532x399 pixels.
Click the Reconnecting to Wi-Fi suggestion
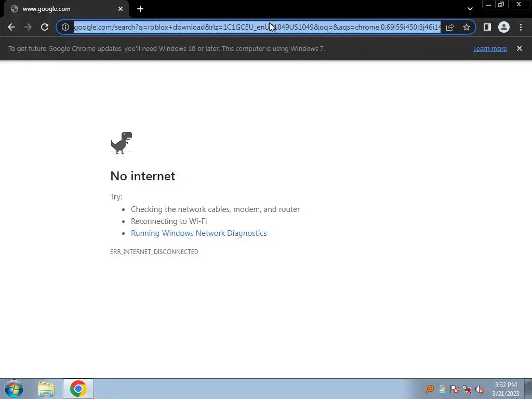(169, 221)
